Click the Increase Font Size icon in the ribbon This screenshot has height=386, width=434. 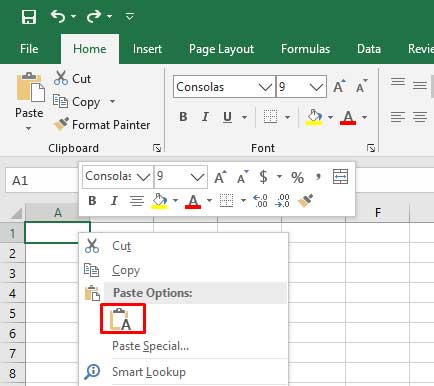[339, 87]
